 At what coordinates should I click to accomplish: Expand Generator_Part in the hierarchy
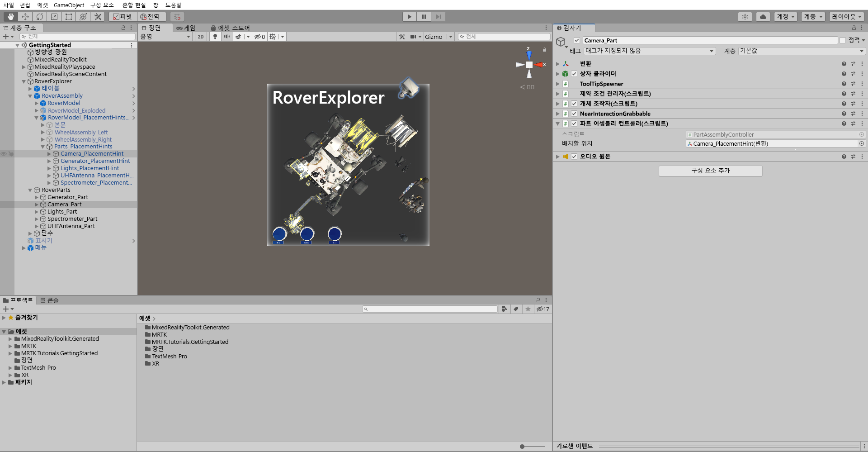pyautogui.click(x=36, y=197)
